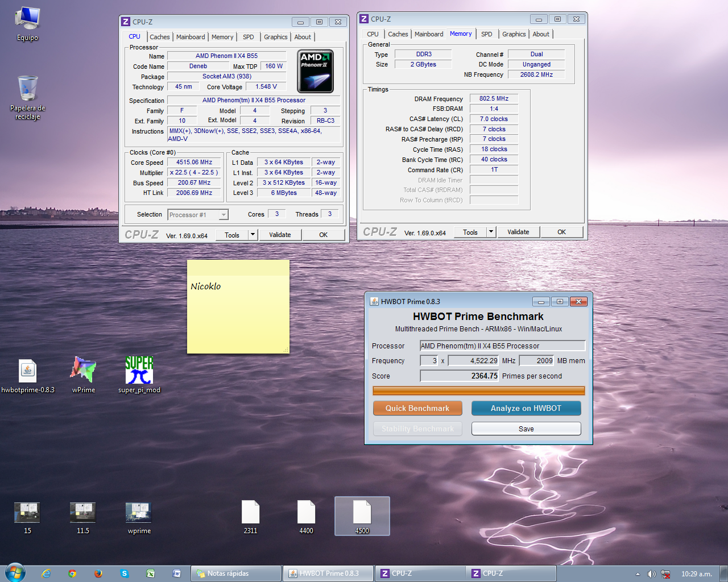Click the taskbar clock 10:29 a.m.

[x=697, y=574]
